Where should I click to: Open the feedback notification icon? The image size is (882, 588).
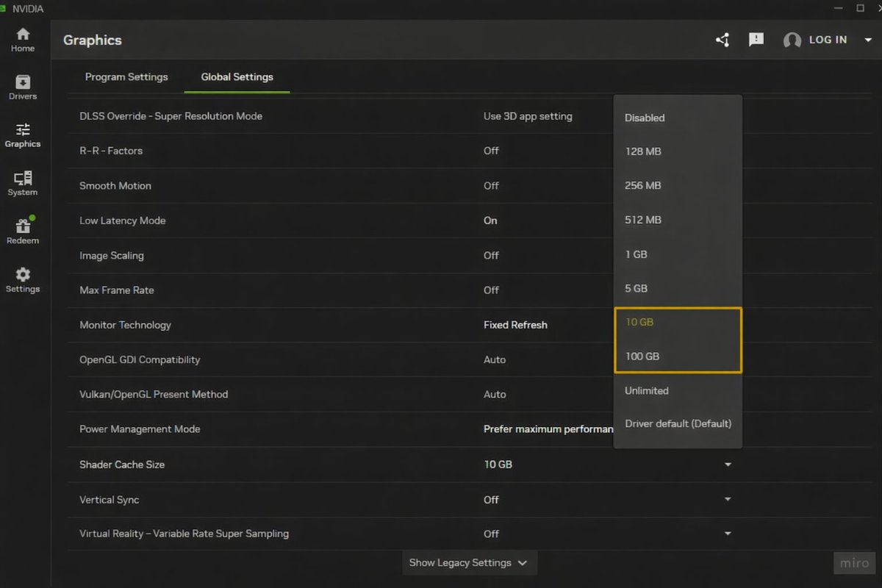[x=756, y=40]
